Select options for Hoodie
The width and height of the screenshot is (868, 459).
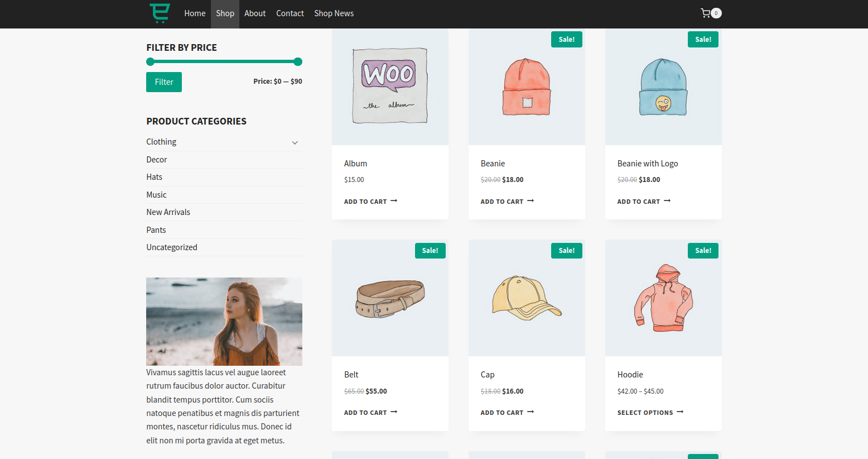(x=650, y=413)
